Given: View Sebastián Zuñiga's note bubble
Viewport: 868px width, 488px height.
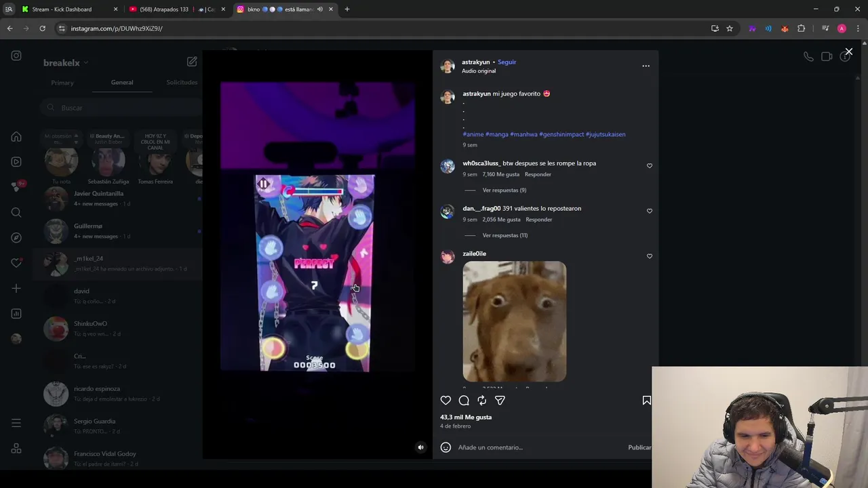Looking at the screenshot, I should point(108,141).
